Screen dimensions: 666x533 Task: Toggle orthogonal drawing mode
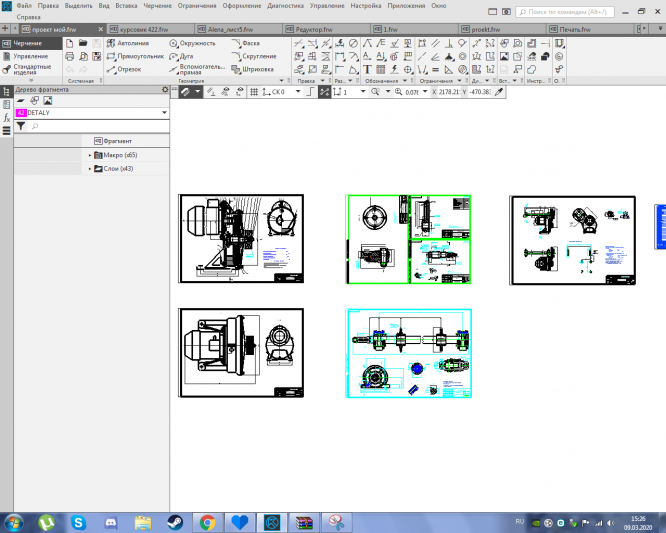coord(310,92)
